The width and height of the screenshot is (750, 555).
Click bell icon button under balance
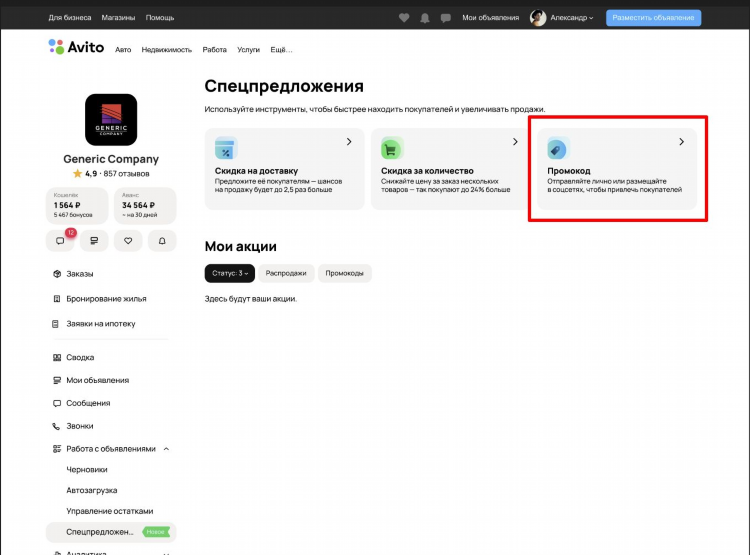[x=162, y=241]
